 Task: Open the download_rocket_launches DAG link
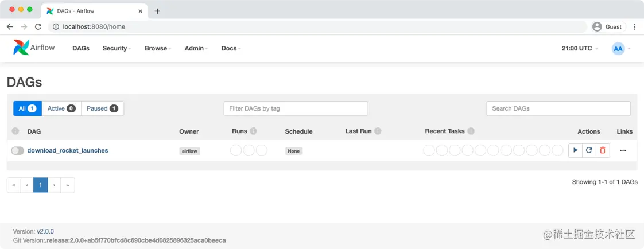point(68,150)
